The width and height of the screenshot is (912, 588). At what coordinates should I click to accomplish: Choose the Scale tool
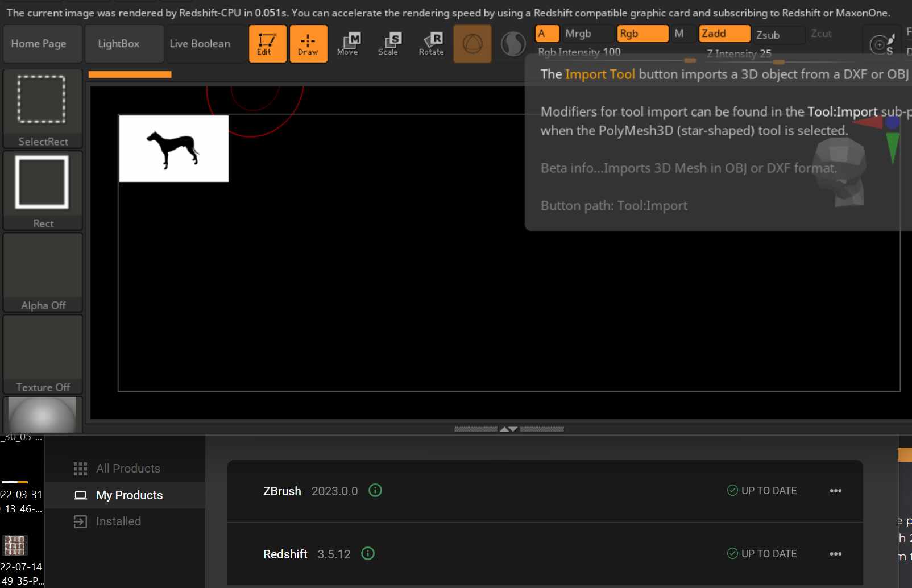click(x=388, y=44)
